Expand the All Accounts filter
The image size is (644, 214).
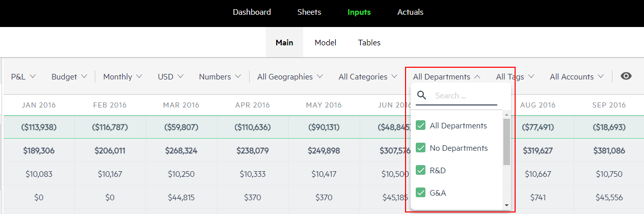click(577, 76)
